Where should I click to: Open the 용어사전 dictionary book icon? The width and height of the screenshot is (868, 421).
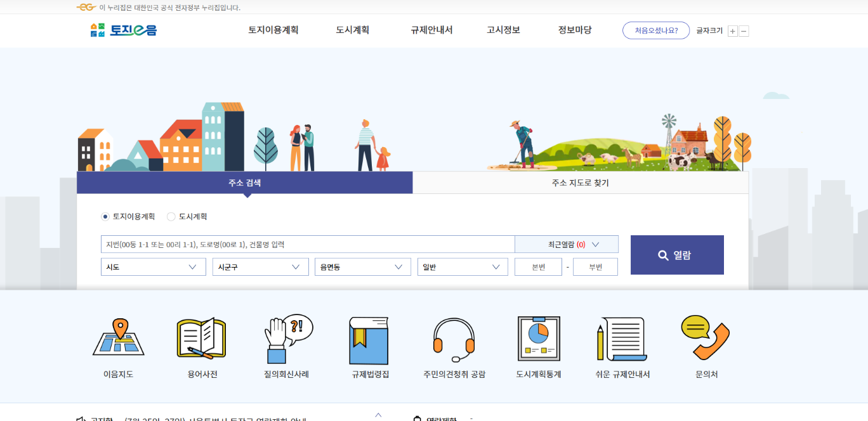202,338
